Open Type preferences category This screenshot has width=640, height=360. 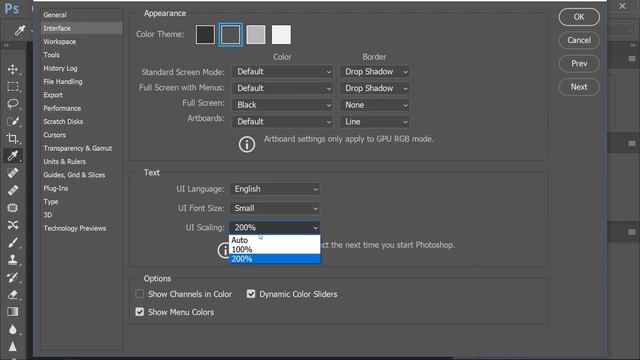[x=81, y=202]
